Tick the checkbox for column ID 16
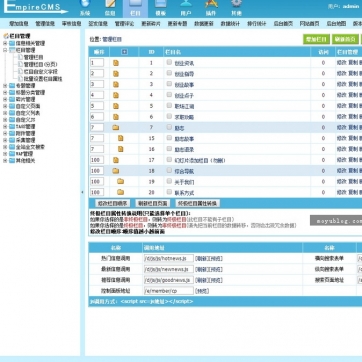The height and width of the screenshot is (362, 362). 169,149
